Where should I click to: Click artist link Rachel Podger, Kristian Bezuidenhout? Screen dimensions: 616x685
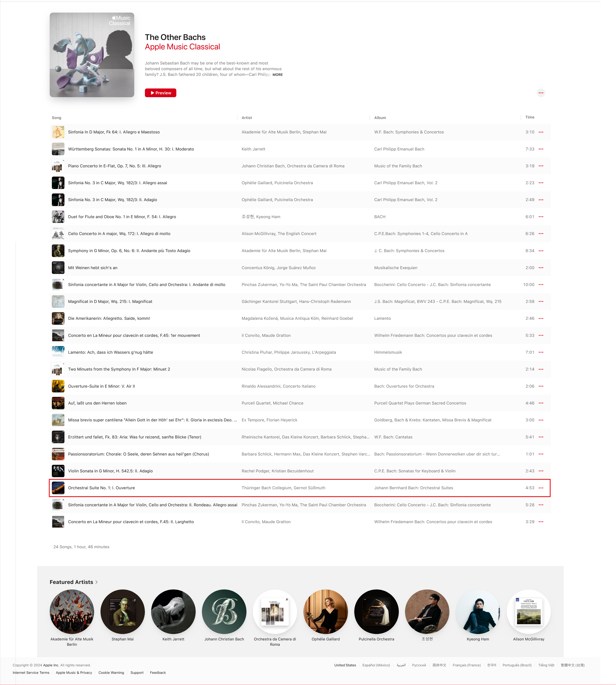tap(278, 471)
